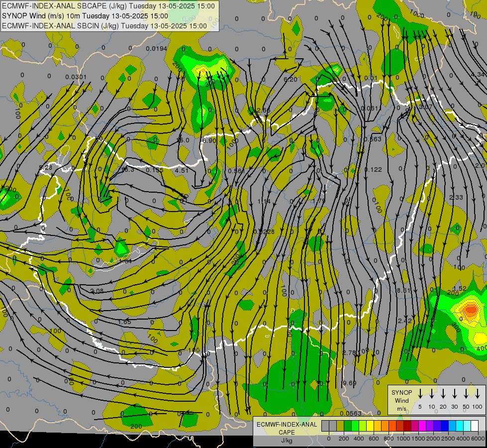Screen dimensions: 487x448
Task: Click the 1.65 value on the map
Action: [124, 322]
